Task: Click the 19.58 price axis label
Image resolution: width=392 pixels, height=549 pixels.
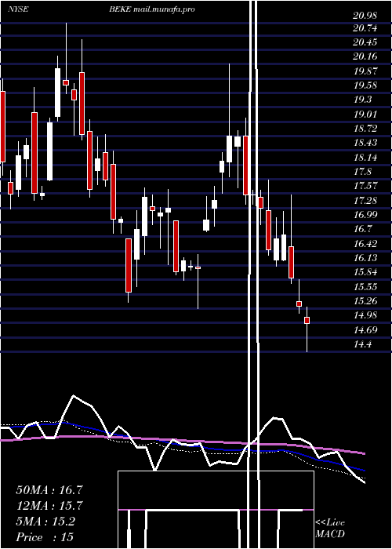Action: coord(365,85)
